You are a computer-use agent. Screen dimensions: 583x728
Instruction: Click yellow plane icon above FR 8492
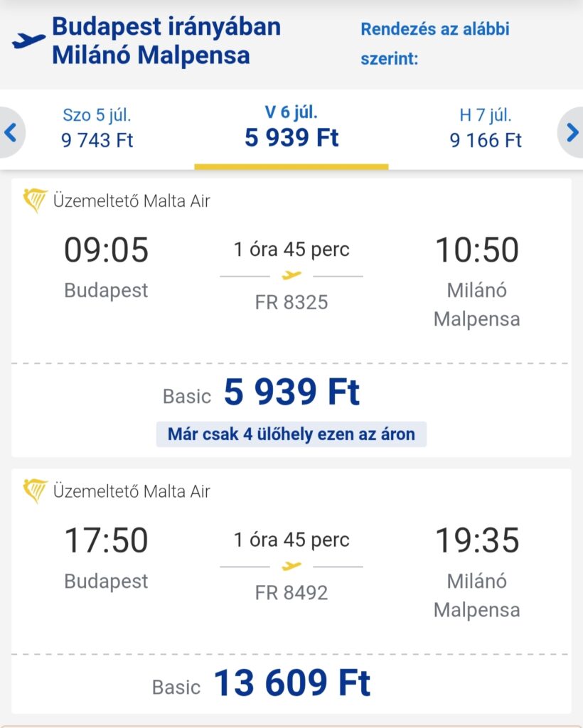coord(291,566)
